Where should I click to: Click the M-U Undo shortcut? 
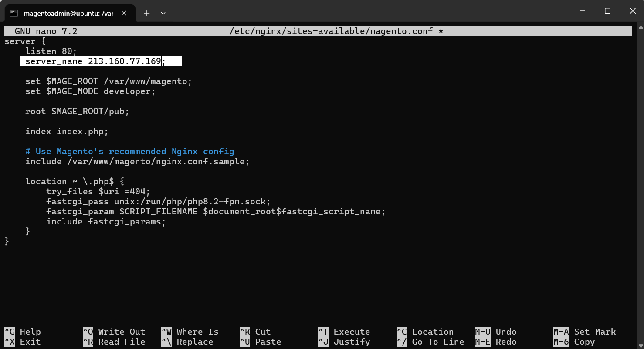(496, 332)
